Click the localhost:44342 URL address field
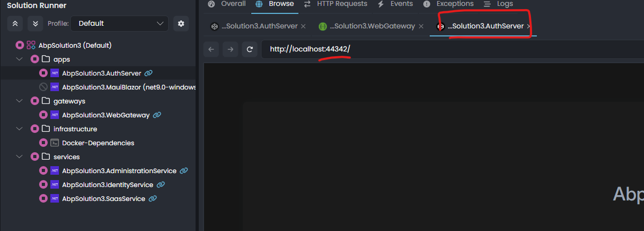Viewport: 644px width, 231px height. pos(453,49)
